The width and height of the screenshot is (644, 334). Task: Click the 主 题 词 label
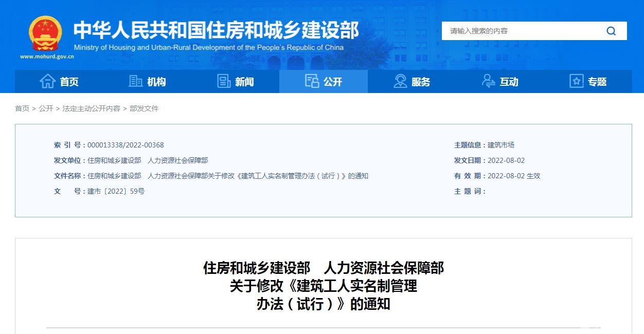tap(470, 191)
